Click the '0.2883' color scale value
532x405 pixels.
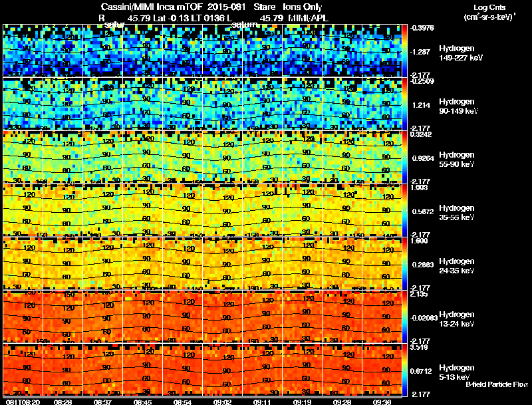(x=423, y=265)
